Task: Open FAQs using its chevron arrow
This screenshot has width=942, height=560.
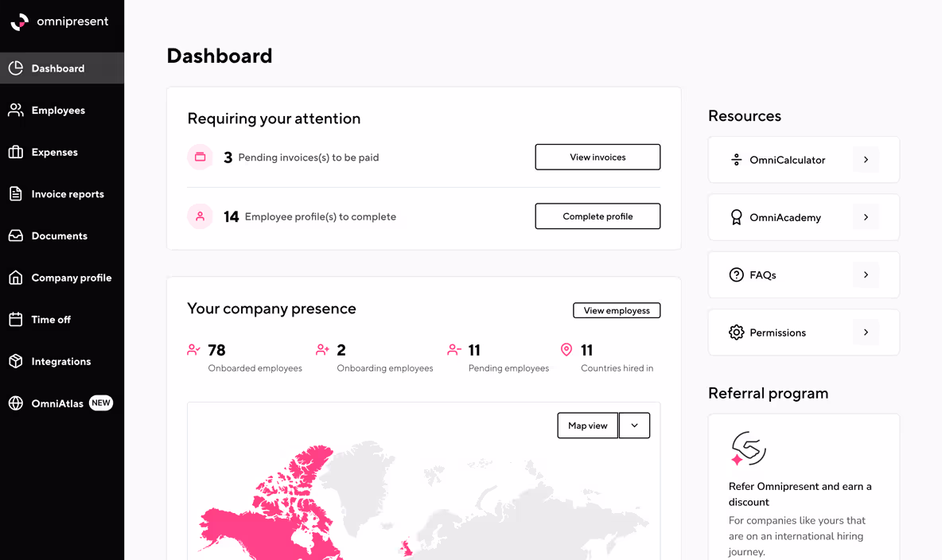Action: [866, 275]
